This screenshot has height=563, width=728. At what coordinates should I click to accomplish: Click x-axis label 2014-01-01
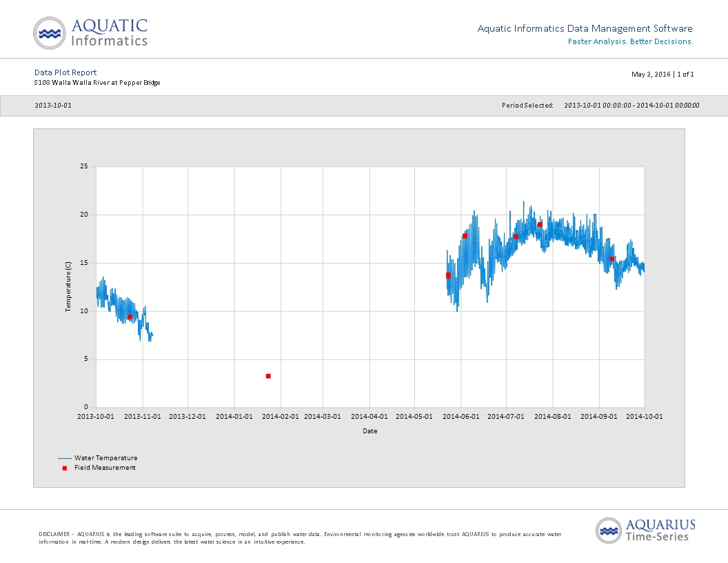click(234, 416)
